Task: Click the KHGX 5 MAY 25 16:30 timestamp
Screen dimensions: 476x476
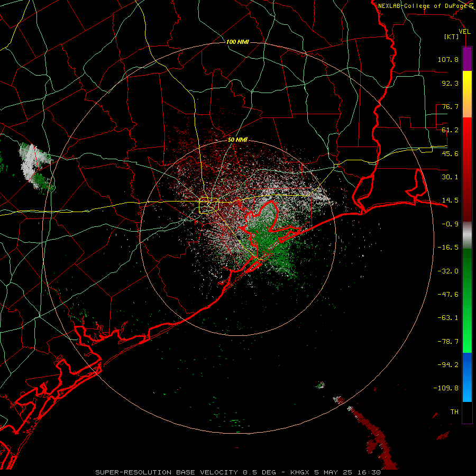Action: pyautogui.click(x=335, y=472)
